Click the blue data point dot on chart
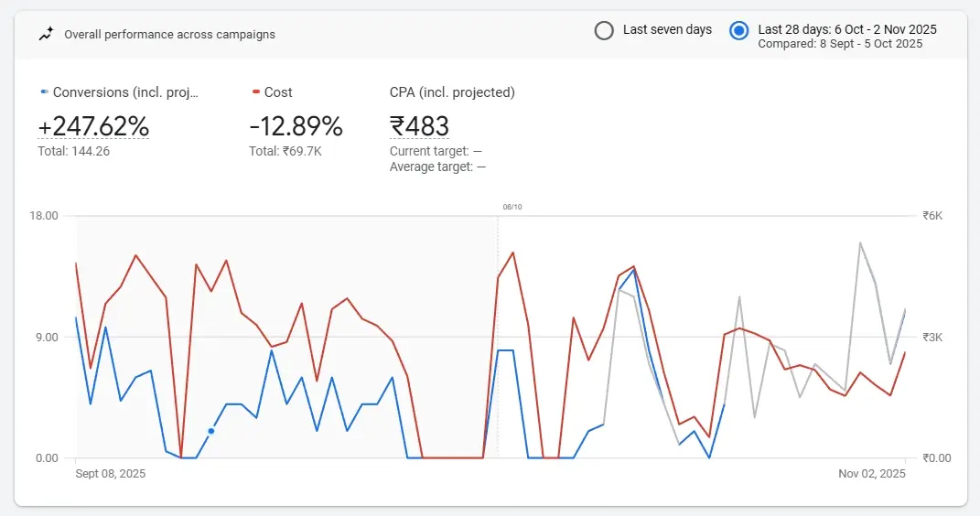Image resolution: width=980 pixels, height=516 pixels. click(211, 431)
